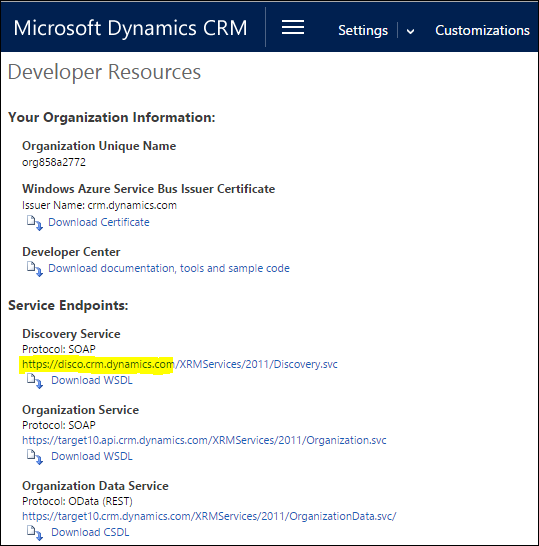Click the Developer Center heading
Viewport: 539px width, 546px height.
click(71, 252)
